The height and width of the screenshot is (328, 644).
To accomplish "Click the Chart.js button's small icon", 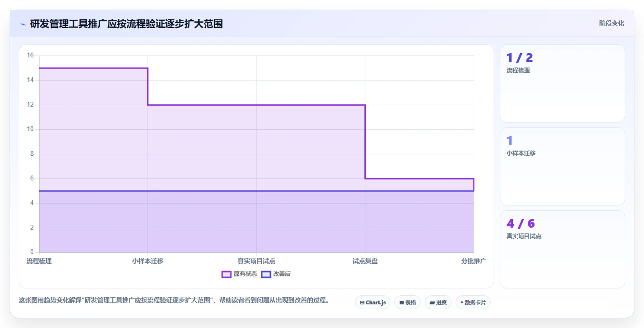I will [x=362, y=302].
